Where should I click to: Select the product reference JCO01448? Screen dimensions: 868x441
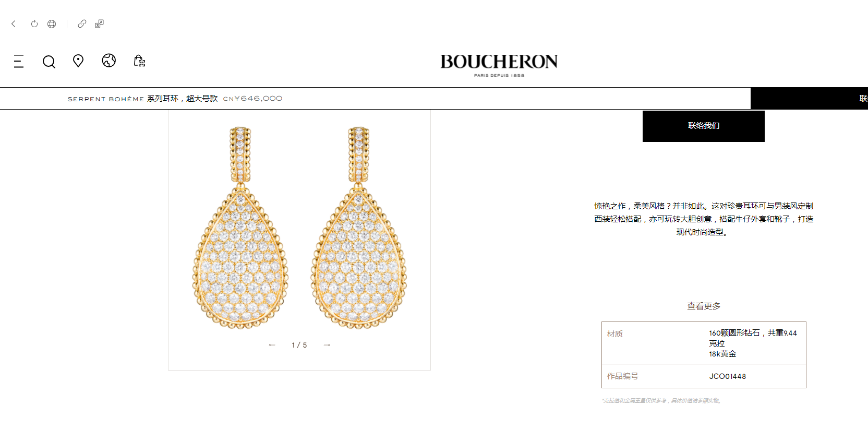[x=727, y=376]
